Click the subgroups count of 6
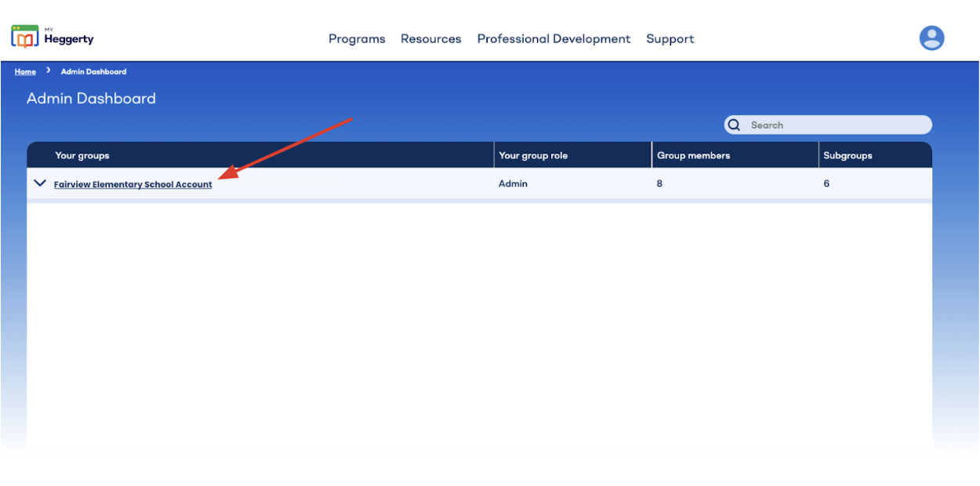Image resolution: width=980 pixels, height=486 pixels. pyautogui.click(x=826, y=183)
